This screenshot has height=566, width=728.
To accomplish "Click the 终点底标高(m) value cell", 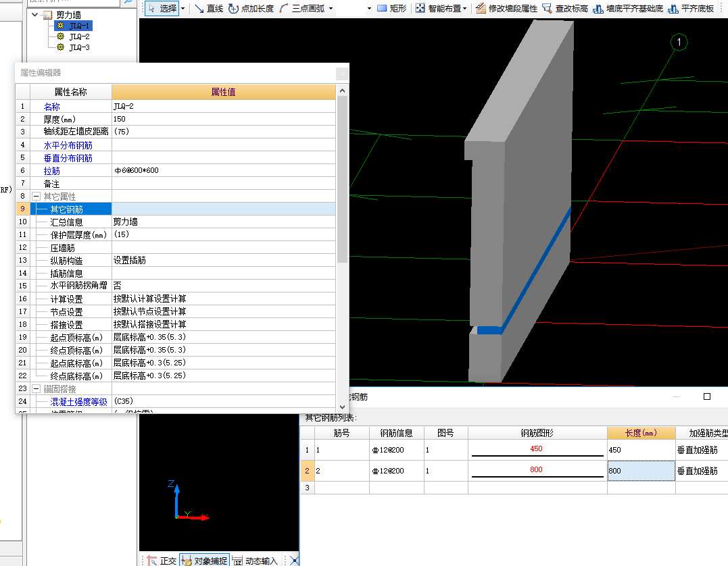I will pyautogui.click(x=223, y=376).
